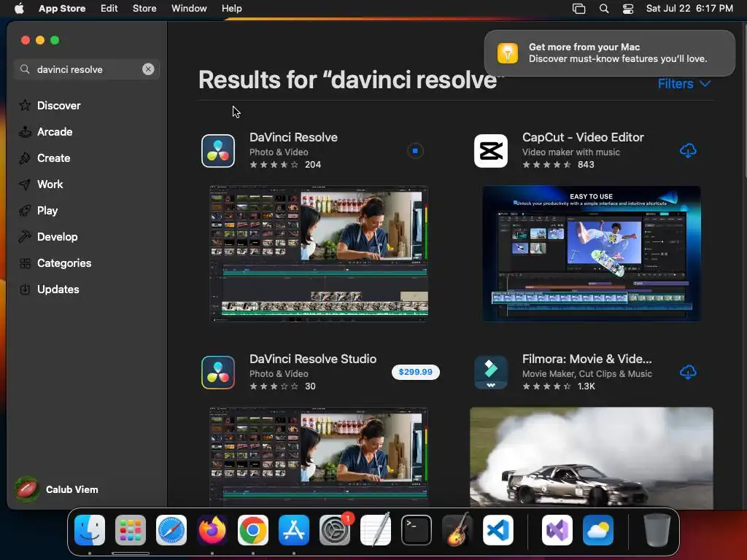Expand the Filters dropdown
Viewport: 747px width, 560px height.
coord(684,84)
